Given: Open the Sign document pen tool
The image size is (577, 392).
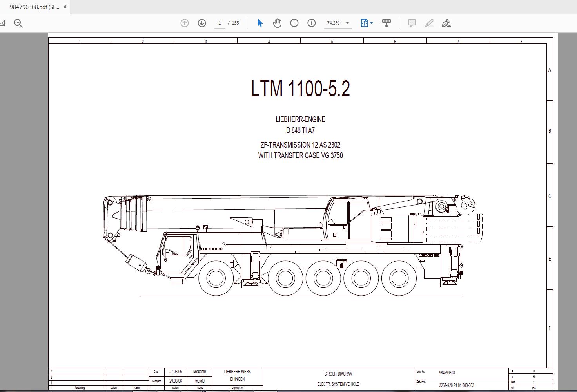Looking at the screenshot, I should (x=446, y=23).
